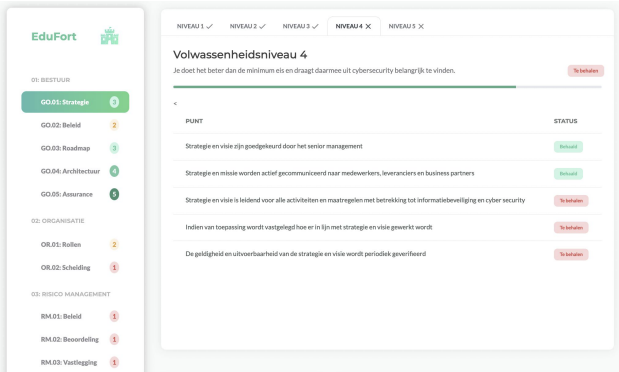Click the checkmark icon on NIVEAU 3 tab
The height and width of the screenshot is (372, 619).
click(315, 26)
